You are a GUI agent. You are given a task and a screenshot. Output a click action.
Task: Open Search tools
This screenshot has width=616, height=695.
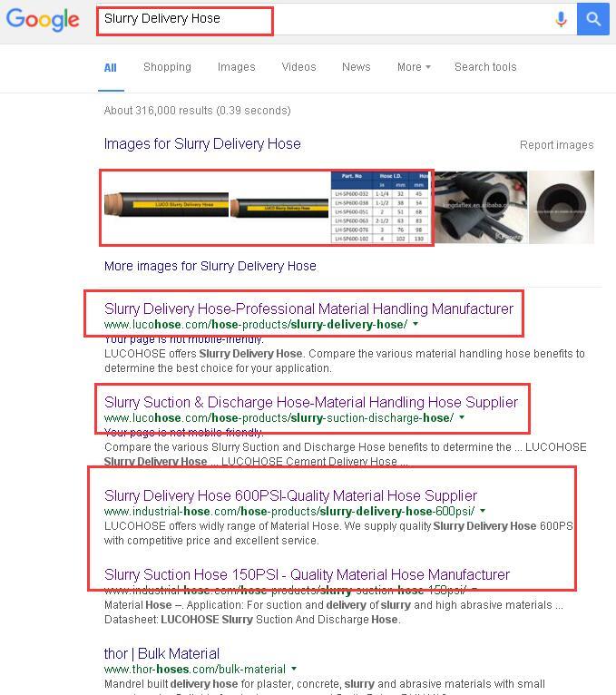point(485,67)
